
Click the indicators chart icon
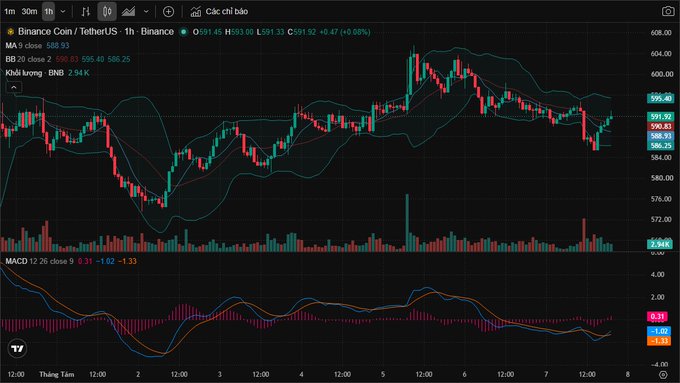(196, 12)
